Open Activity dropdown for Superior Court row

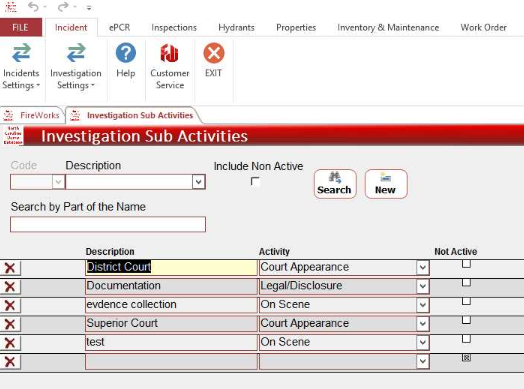[423, 324]
